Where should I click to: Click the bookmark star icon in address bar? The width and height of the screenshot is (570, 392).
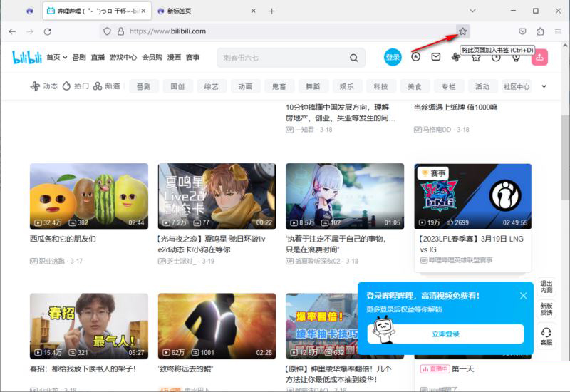462,31
